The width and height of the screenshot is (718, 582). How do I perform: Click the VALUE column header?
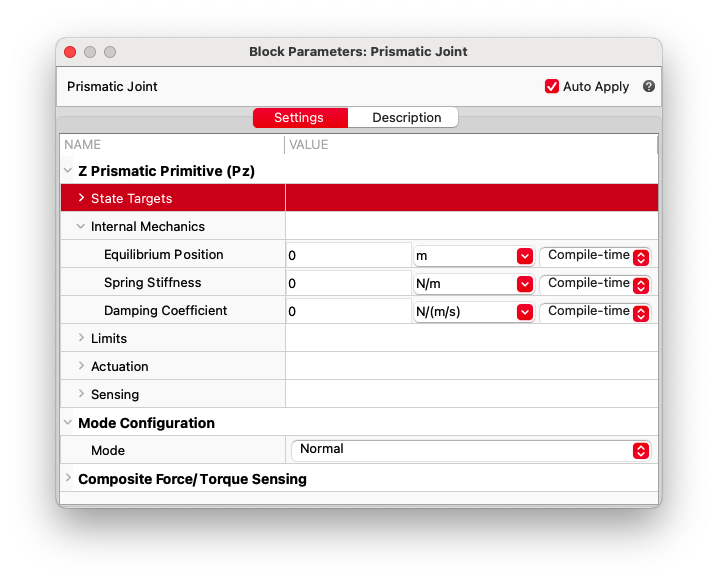[309, 145]
